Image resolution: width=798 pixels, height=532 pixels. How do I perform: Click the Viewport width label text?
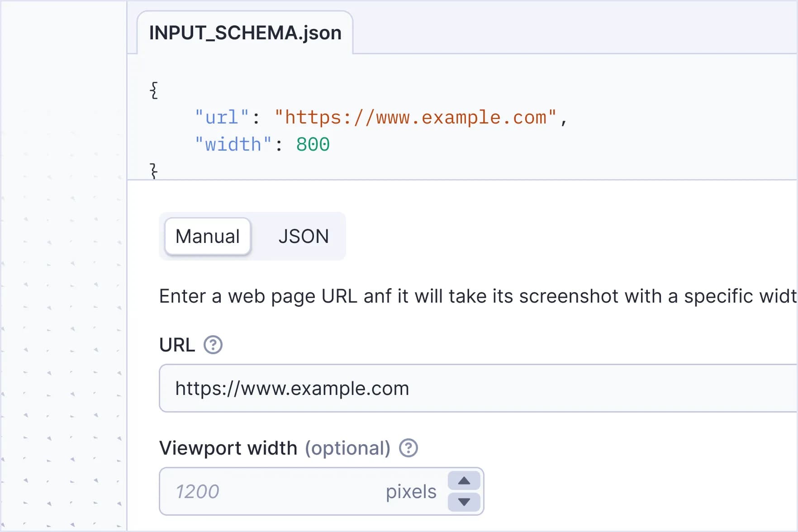click(228, 448)
